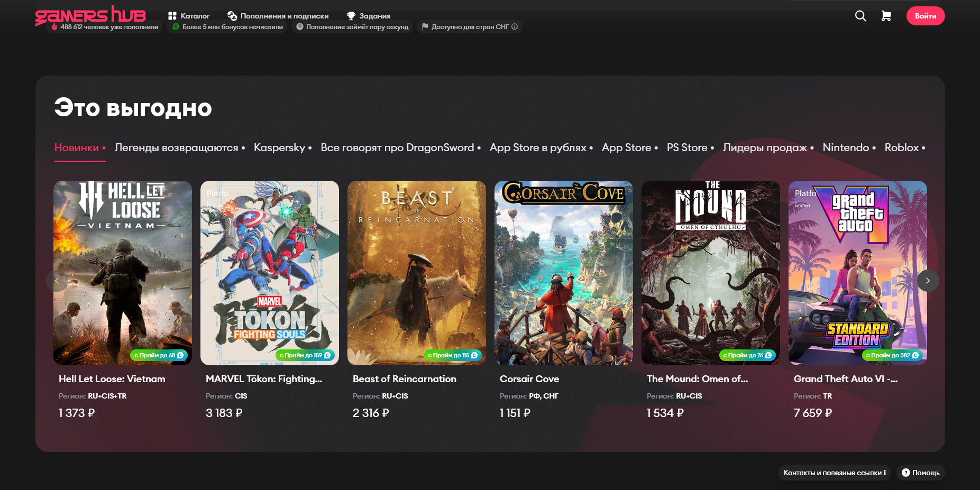
Task: Click the 'с Прайм до 382' badge on GTA VI
Action: pyautogui.click(x=892, y=355)
